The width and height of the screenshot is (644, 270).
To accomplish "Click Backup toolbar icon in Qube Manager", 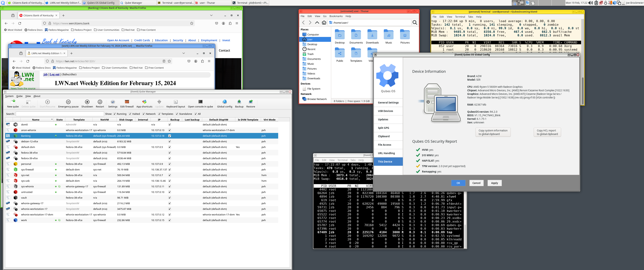I will 239,102.
